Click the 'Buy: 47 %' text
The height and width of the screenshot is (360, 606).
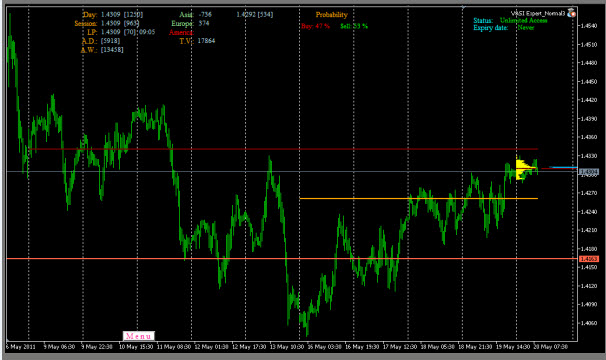tap(315, 26)
